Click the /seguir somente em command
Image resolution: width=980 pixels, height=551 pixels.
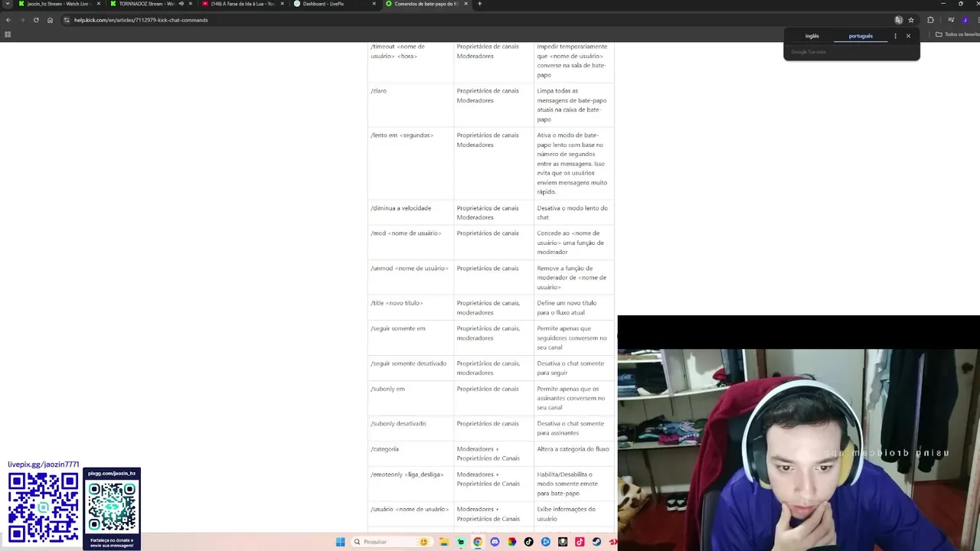coord(398,328)
